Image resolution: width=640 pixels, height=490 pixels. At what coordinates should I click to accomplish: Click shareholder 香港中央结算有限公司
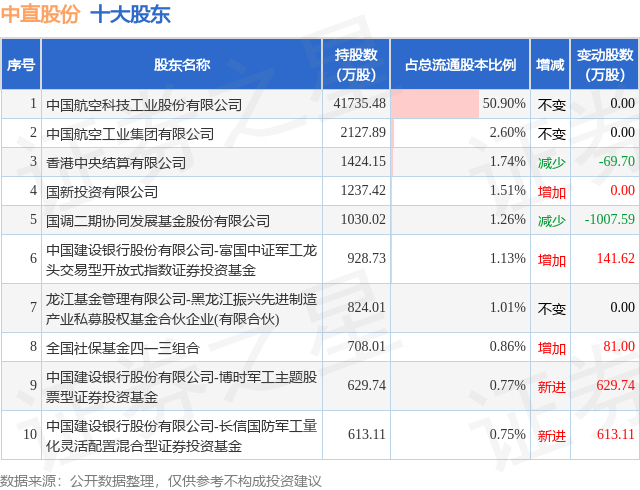coord(116,163)
